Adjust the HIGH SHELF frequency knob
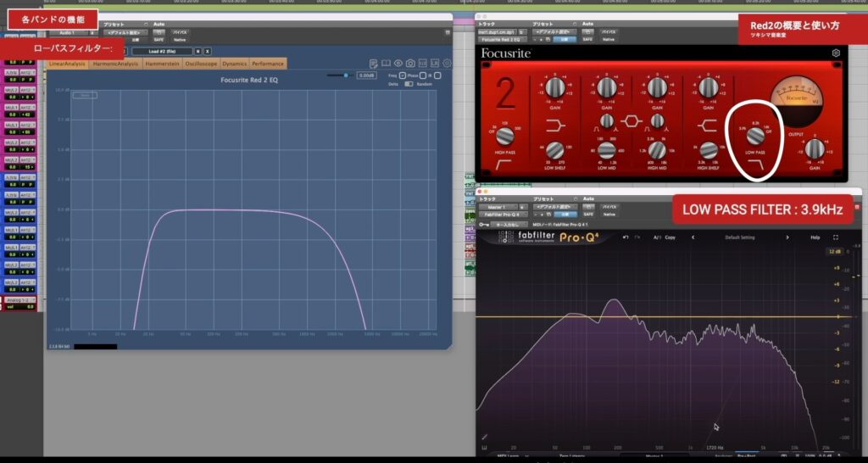The height and width of the screenshot is (463, 868). pyautogui.click(x=709, y=150)
